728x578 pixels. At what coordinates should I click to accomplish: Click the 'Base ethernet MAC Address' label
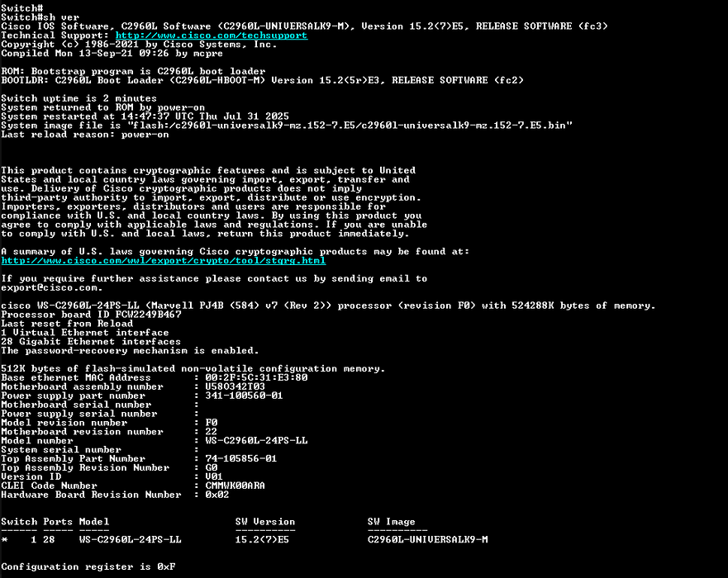coord(76,377)
